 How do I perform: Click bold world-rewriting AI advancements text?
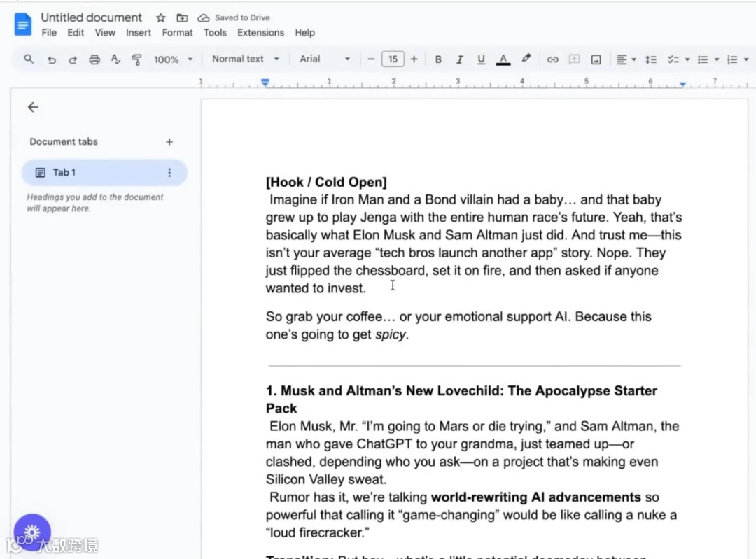click(535, 497)
